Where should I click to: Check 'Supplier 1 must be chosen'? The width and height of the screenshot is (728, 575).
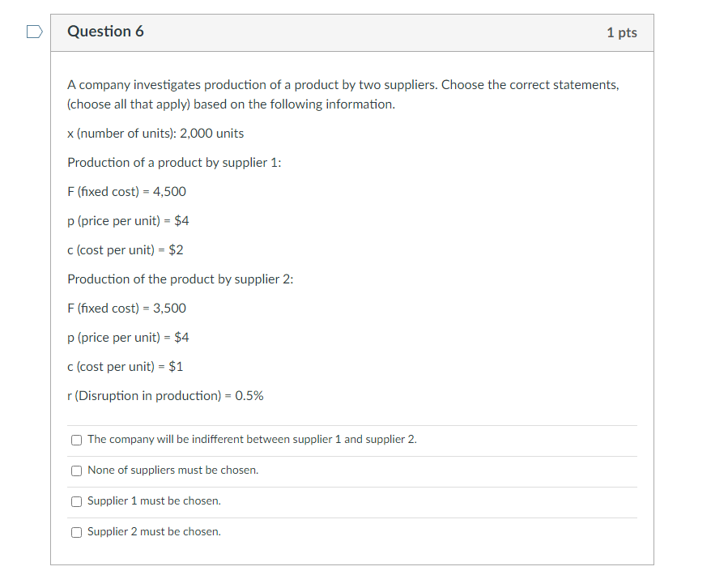coord(75,500)
